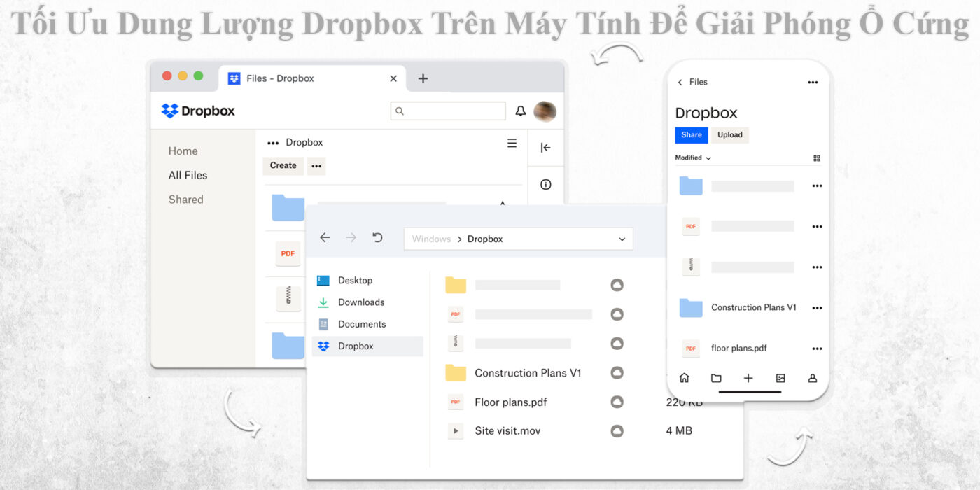
Task: Click the 4 MB size value in explorer
Action: point(679,431)
